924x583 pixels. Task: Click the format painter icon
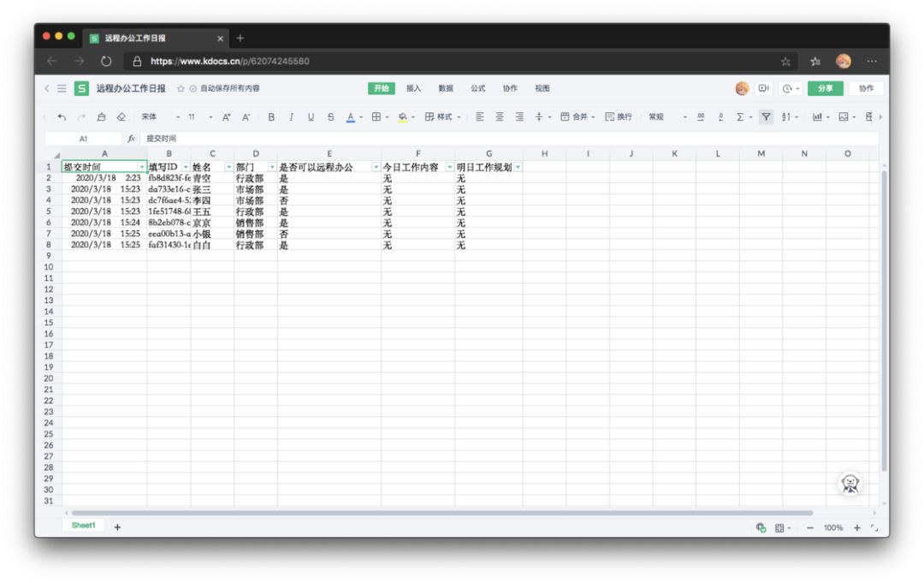[101, 116]
